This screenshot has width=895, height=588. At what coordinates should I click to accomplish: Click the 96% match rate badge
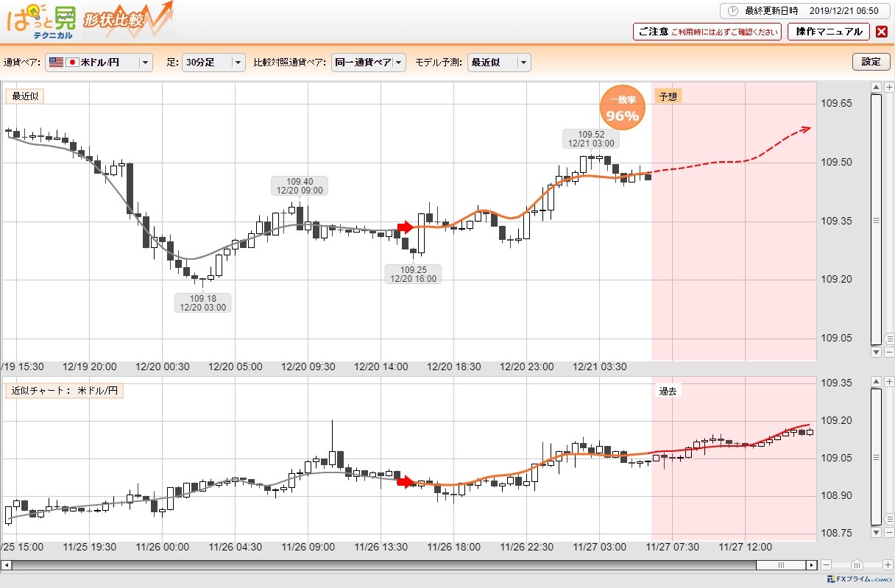622,108
